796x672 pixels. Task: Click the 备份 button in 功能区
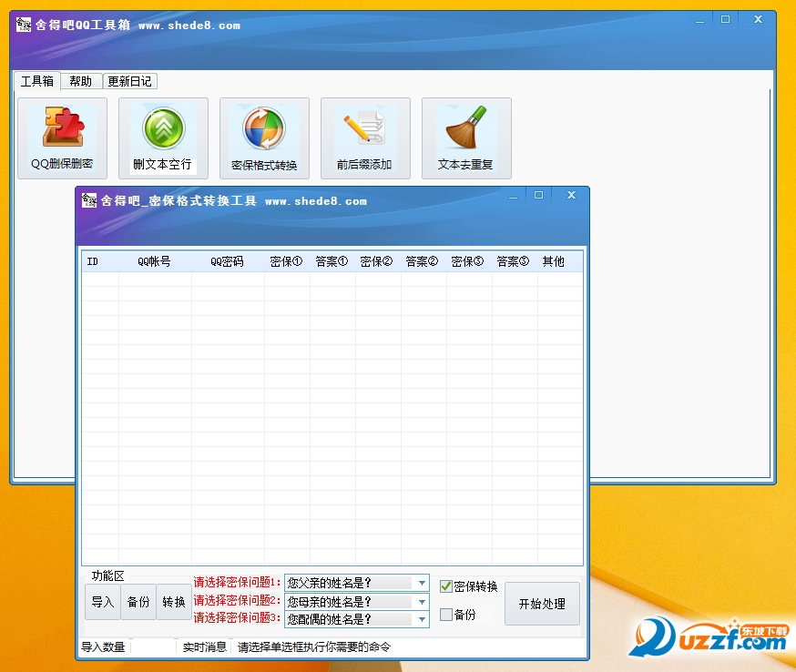coord(138,602)
